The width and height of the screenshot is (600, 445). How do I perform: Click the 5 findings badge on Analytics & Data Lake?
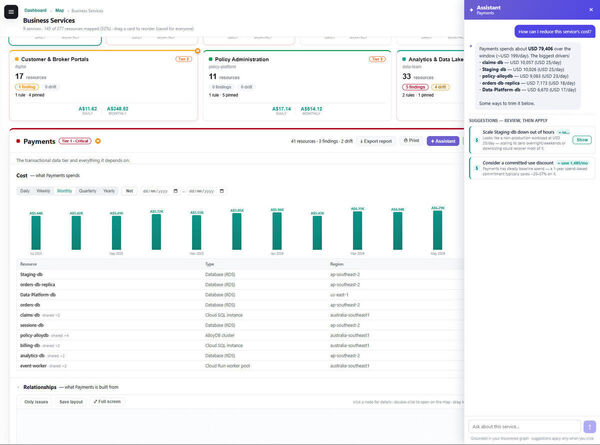[x=415, y=87]
